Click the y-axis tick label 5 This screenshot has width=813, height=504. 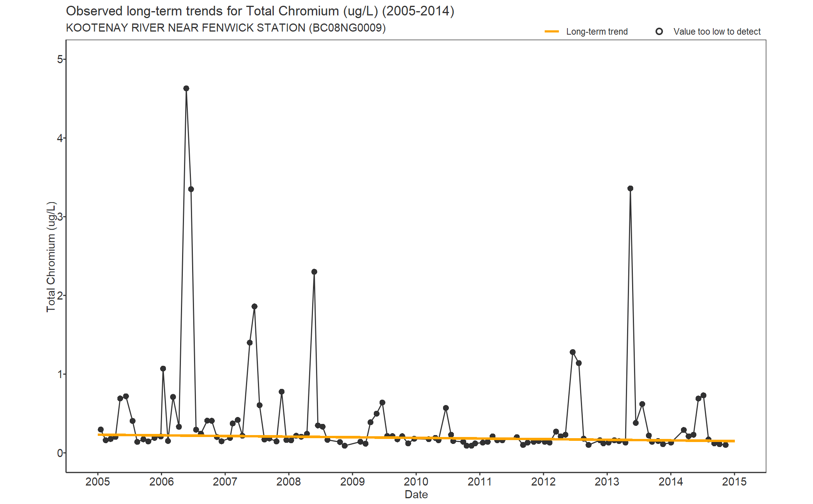[x=60, y=59]
